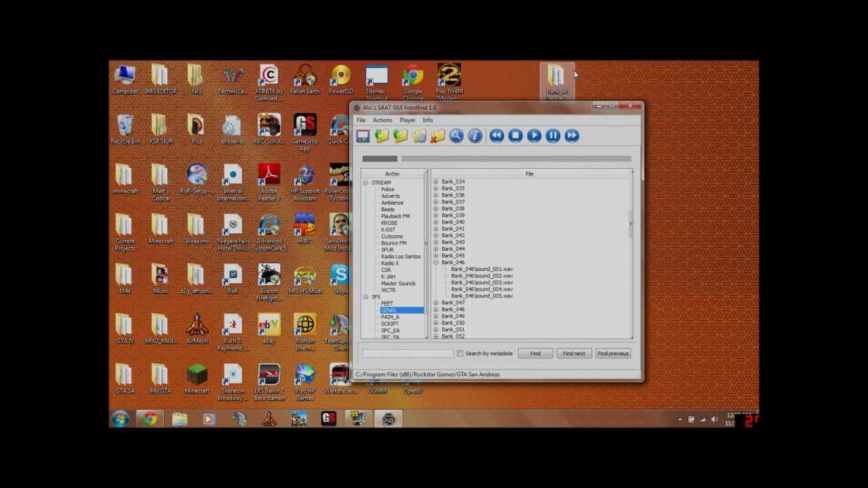The width and height of the screenshot is (868, 488).
Task: Pause audio playback
Action: click(553, 136)
